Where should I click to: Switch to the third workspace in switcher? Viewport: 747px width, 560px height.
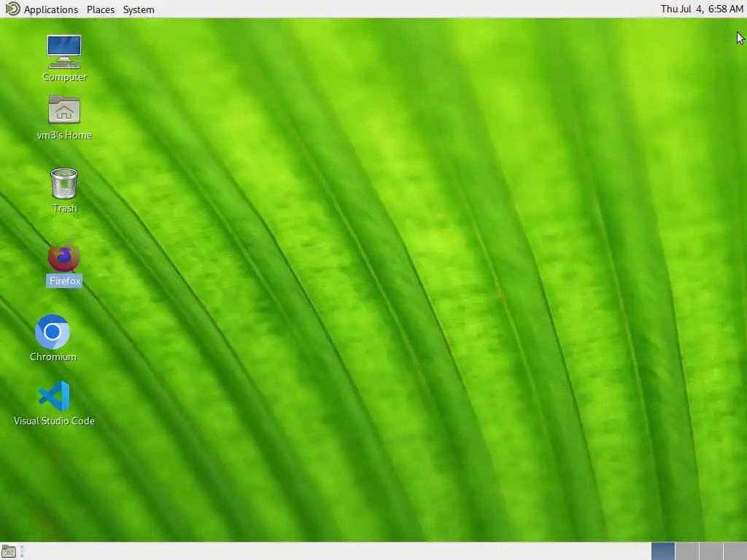(711, 551)
